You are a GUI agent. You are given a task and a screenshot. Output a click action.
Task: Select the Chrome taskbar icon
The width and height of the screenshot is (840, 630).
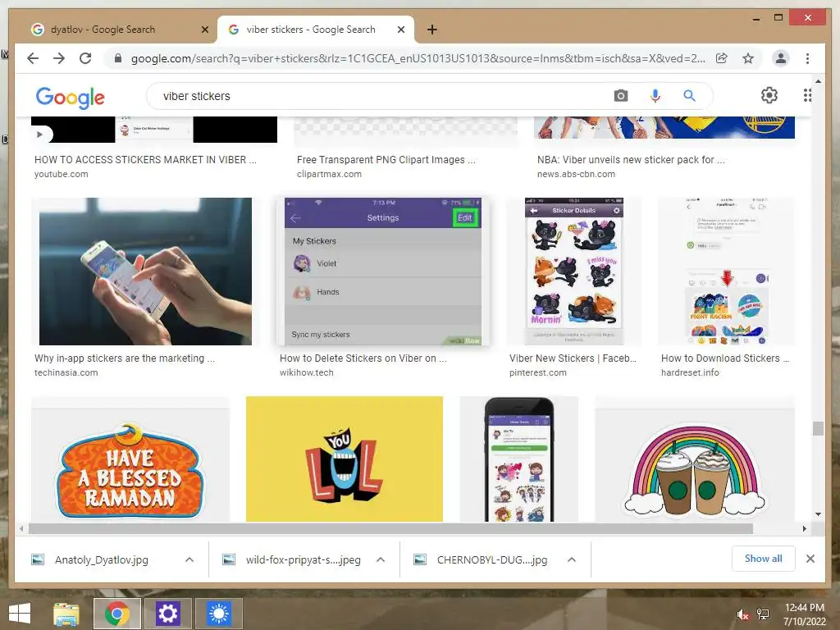pyautogui.click(x=116, y=614)
